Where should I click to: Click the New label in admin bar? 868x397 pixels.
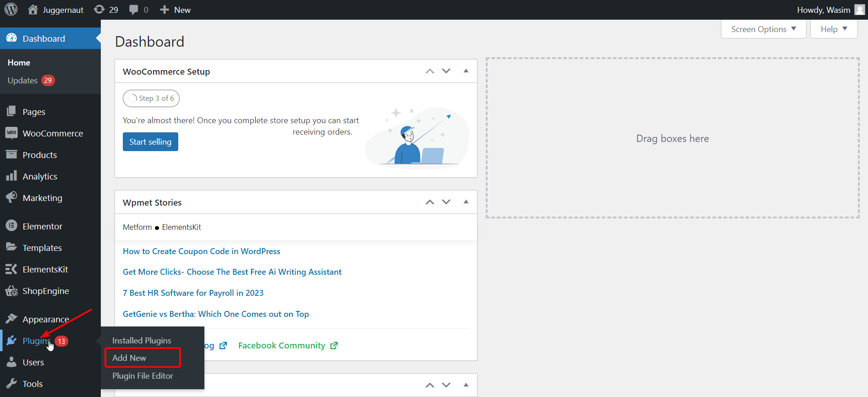182,10
